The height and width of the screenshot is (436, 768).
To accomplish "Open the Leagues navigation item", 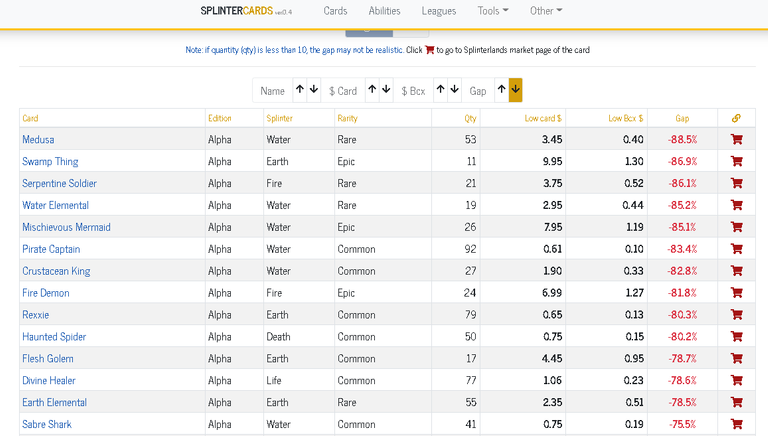I will 439,11.
